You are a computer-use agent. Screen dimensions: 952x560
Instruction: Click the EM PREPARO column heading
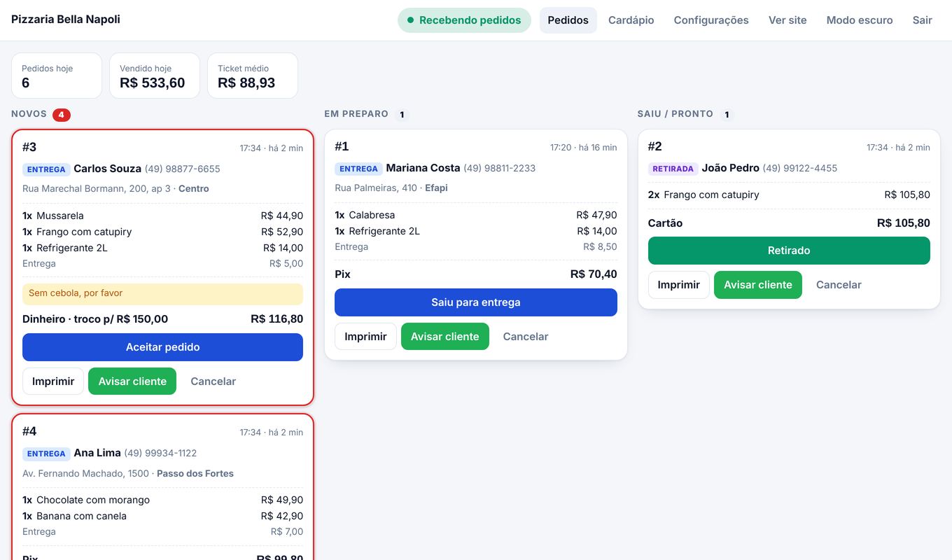pos(356,114)
